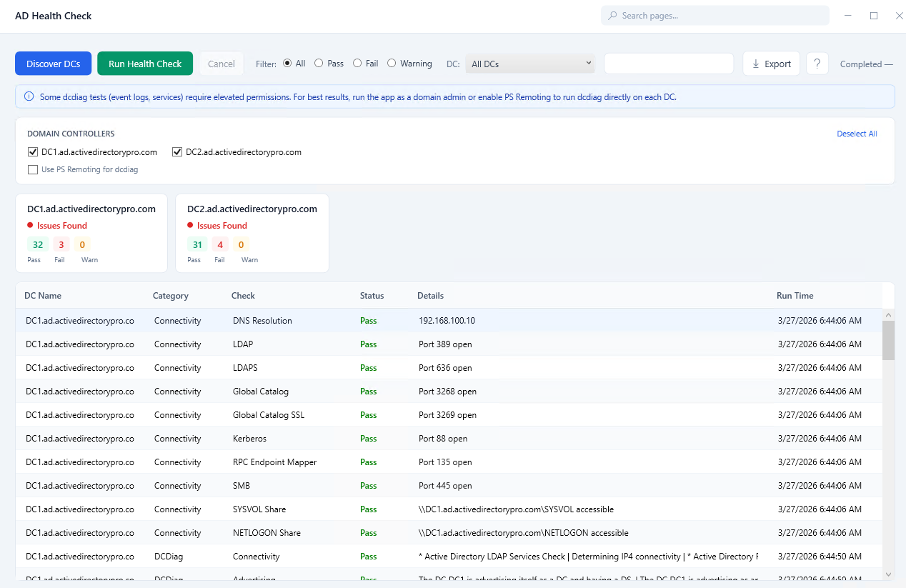Sort by DC Name column header
Viewport: 906px width, 588px height.
[43, 295]
